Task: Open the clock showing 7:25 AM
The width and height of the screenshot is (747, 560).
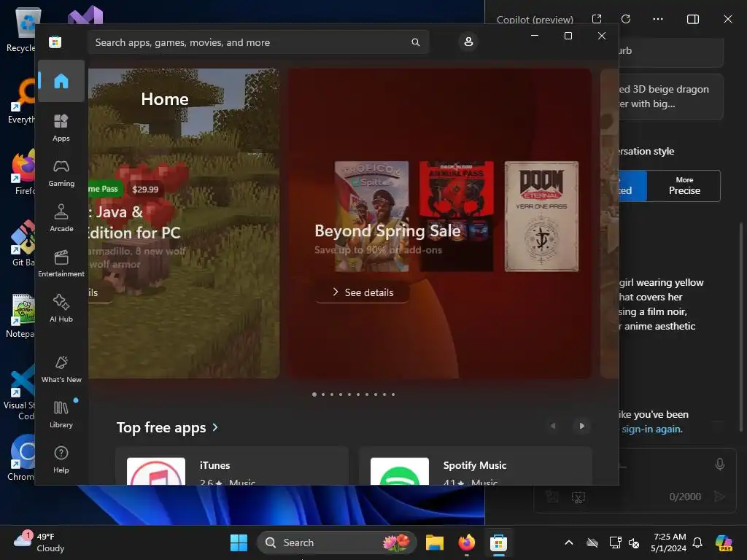Action: 669,542
